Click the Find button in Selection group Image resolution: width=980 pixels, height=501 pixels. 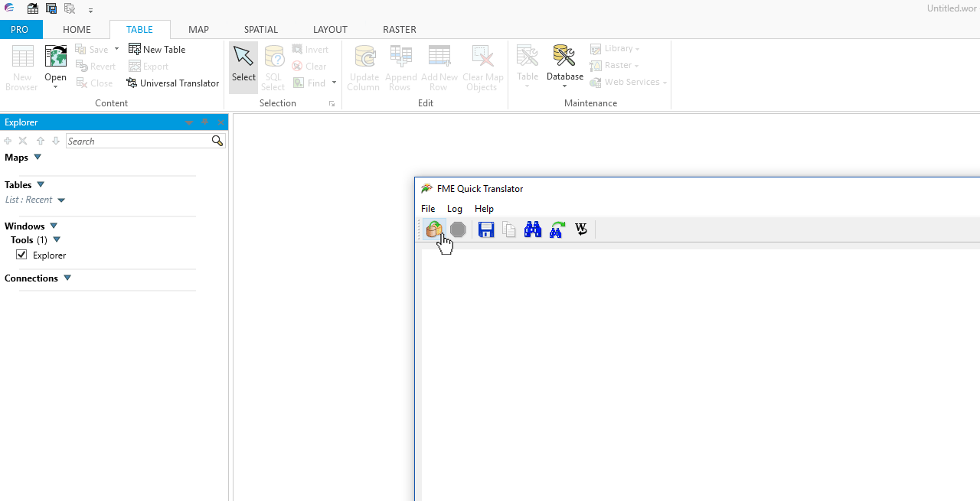[x=309, y=83]
